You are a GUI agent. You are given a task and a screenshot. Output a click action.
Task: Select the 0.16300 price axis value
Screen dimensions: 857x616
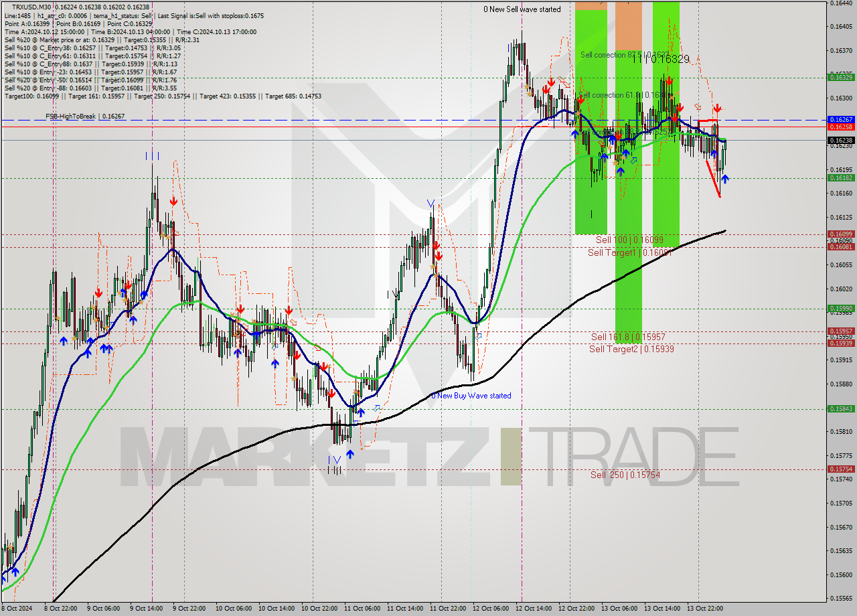tap(841, 98)
